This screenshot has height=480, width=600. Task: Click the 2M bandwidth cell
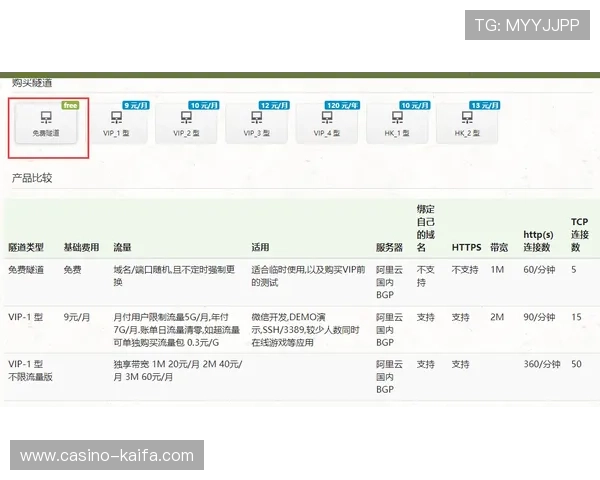[x=497, y=317]
